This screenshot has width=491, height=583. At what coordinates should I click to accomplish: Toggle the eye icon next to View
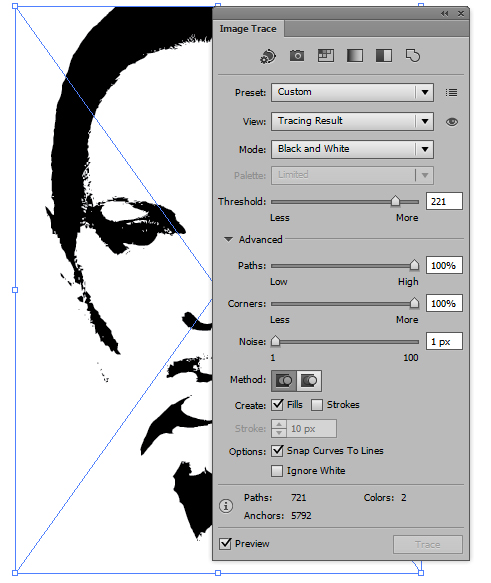452,122
